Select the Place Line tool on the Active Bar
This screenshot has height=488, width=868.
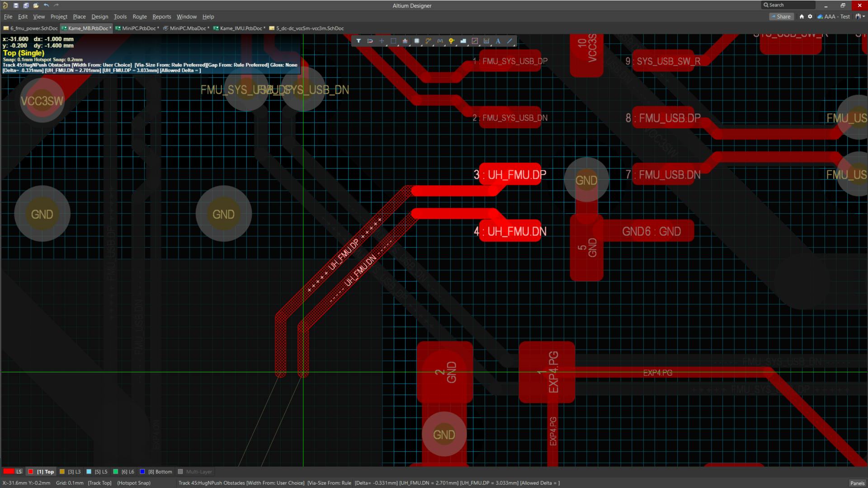pyautogui.click(x=509, y=41)
